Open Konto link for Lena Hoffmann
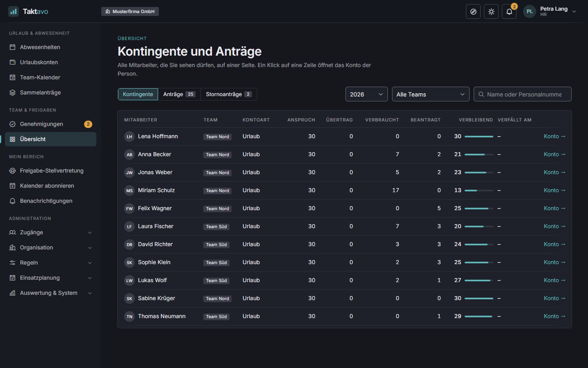Image resolution: width=588 pixels, height=368 pixels. [x=555, y=136]
